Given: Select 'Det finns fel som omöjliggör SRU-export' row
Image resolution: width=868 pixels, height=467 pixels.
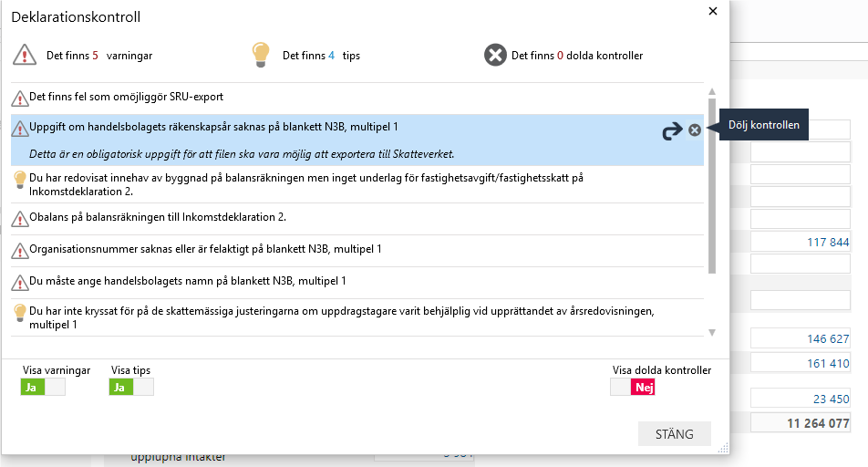Looking at the screenshot, I should tap(357, 99).
